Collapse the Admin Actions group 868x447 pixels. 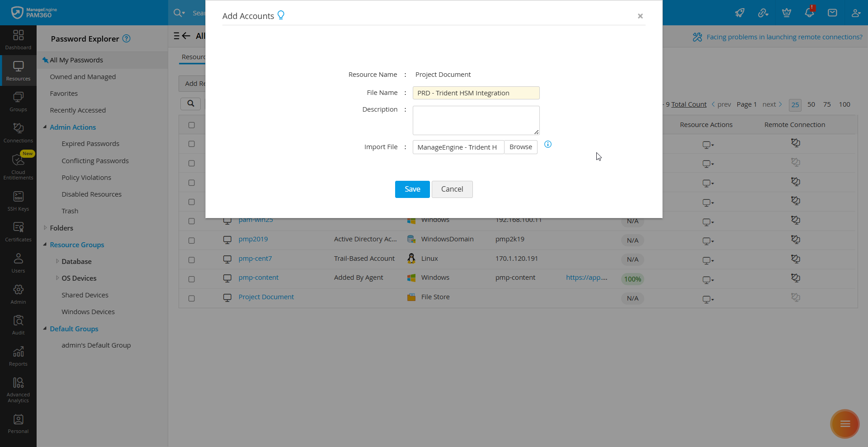(45, 127)
